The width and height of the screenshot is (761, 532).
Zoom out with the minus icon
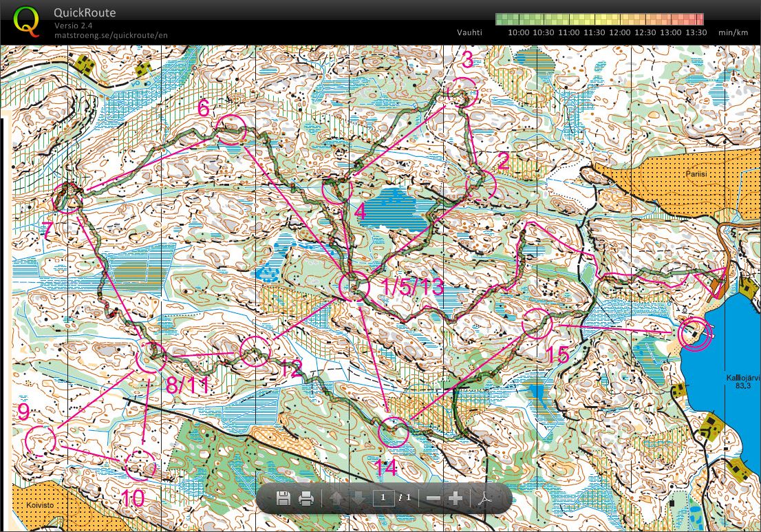[433, 498]
